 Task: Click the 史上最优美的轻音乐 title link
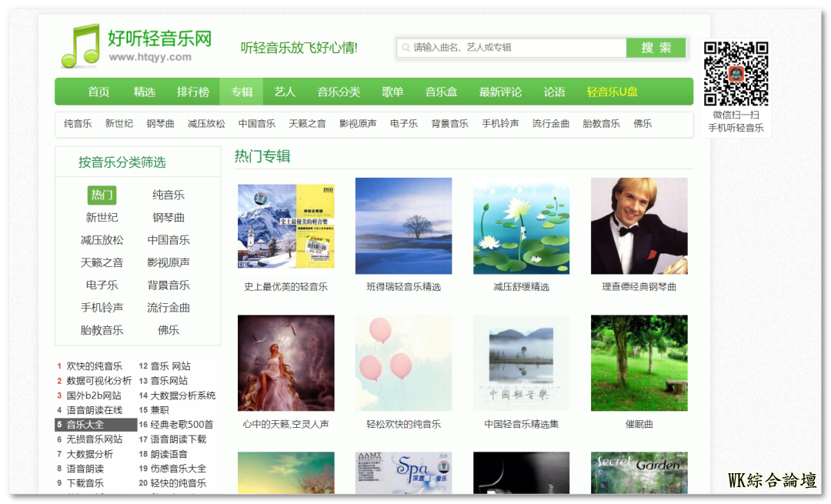(286, 287)
